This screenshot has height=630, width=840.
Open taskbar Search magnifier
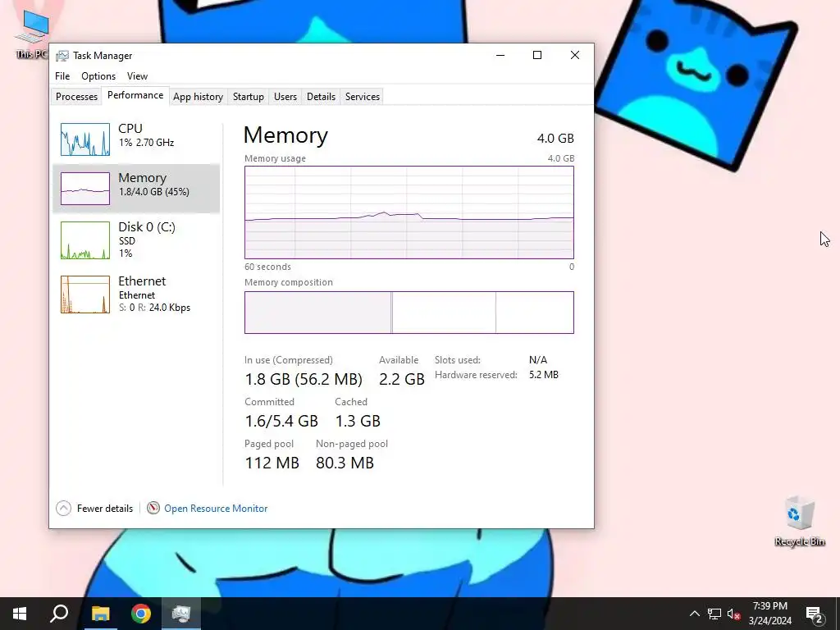pyautogui.click(x=59, y=614)
